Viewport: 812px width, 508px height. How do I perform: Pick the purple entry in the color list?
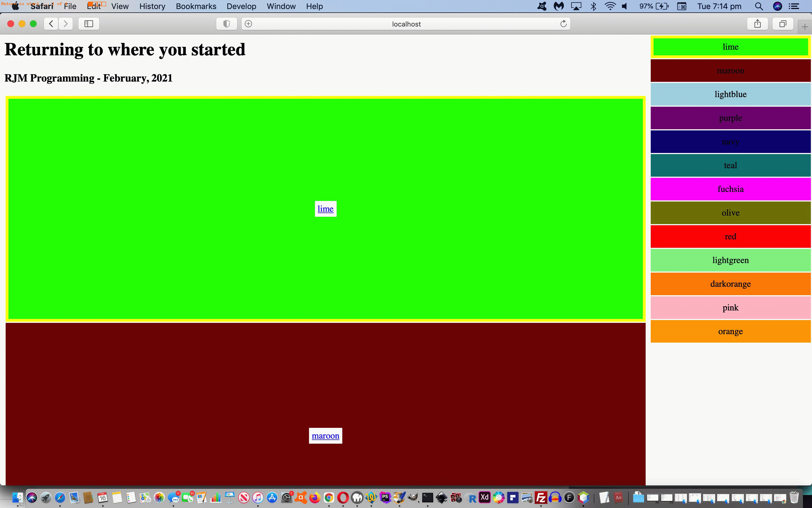(731, 118)
